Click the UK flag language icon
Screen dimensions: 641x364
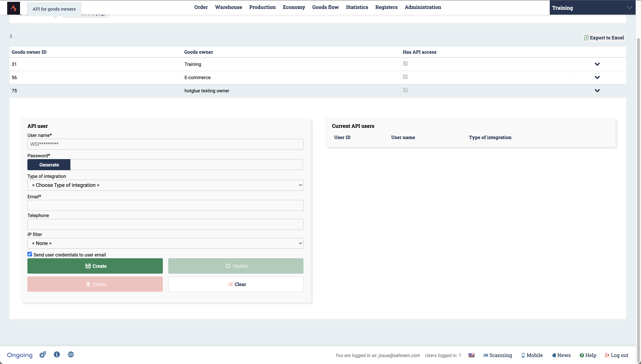(x=471, y=355)
